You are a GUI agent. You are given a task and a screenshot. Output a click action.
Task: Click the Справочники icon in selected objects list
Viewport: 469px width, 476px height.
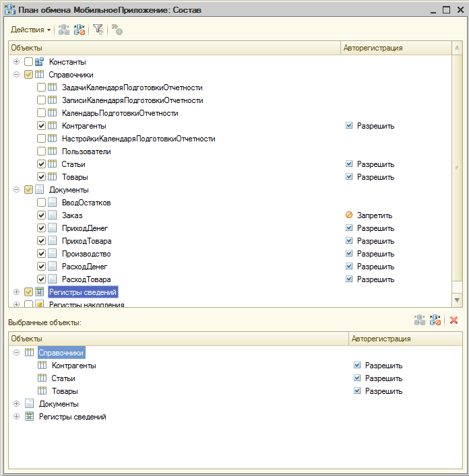pos(29,352)
